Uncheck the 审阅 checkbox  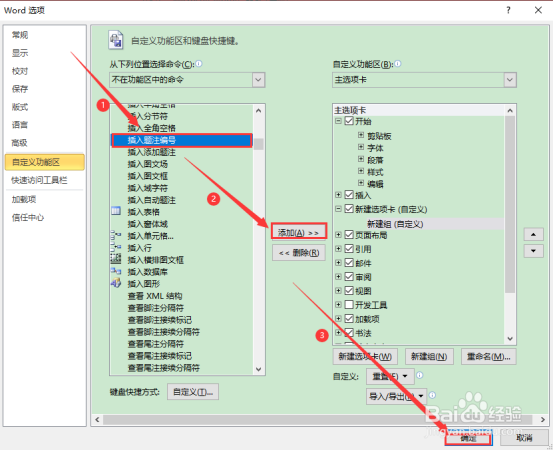tap(349, 277)
